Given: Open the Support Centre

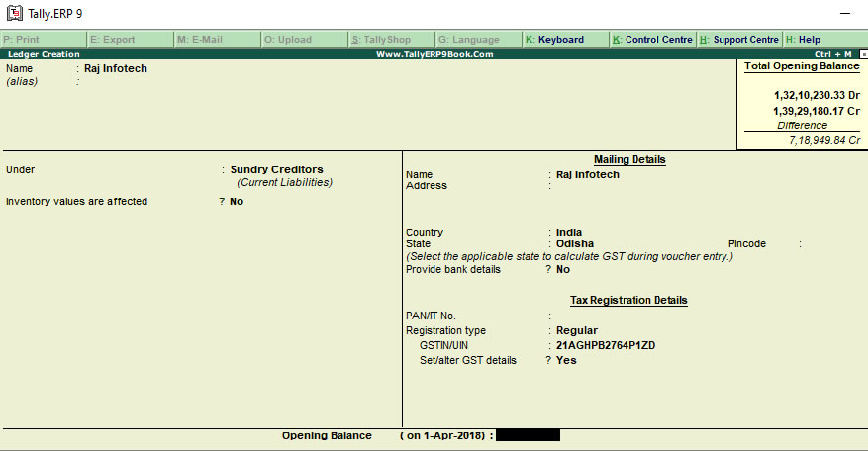Looking at the screenshot, I should (739, 40).
